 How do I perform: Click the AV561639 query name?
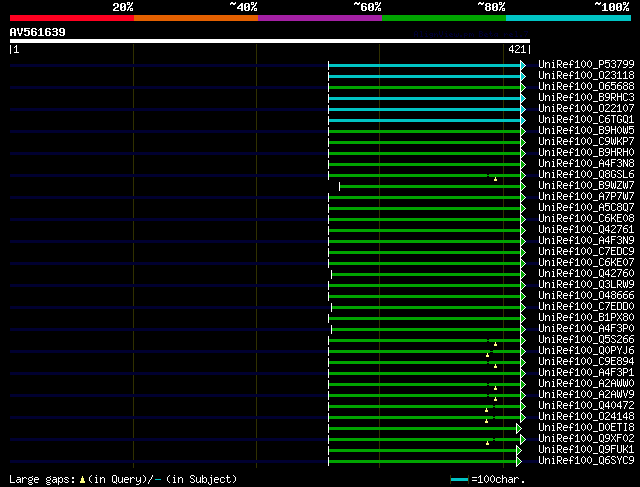(x=38, y=32)
